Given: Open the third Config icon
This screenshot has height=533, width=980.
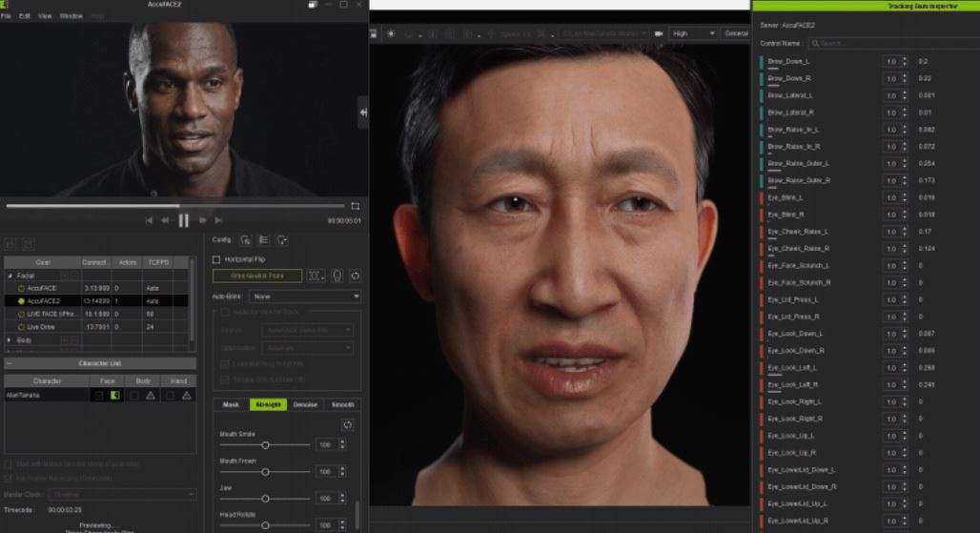Looking at the screenshot, I should (282, 240).
